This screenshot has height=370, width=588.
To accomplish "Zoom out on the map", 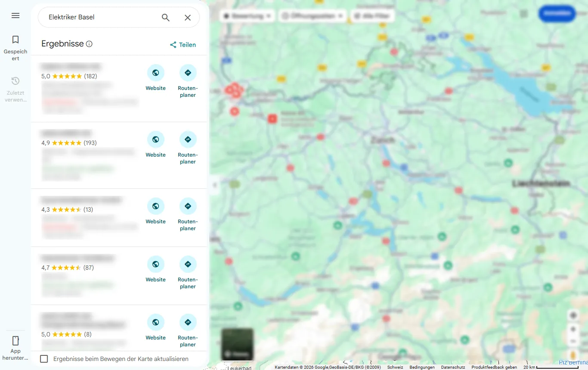I will tap(573, 341).
